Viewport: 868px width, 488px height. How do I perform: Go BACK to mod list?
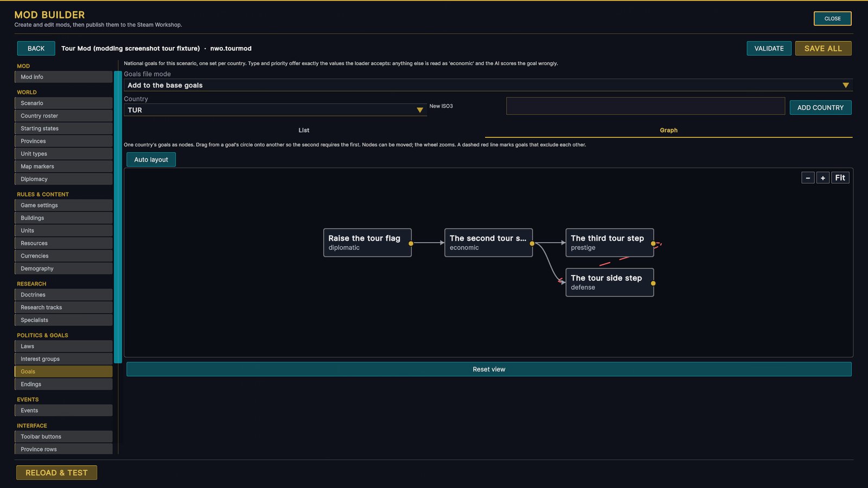[36, 48]
